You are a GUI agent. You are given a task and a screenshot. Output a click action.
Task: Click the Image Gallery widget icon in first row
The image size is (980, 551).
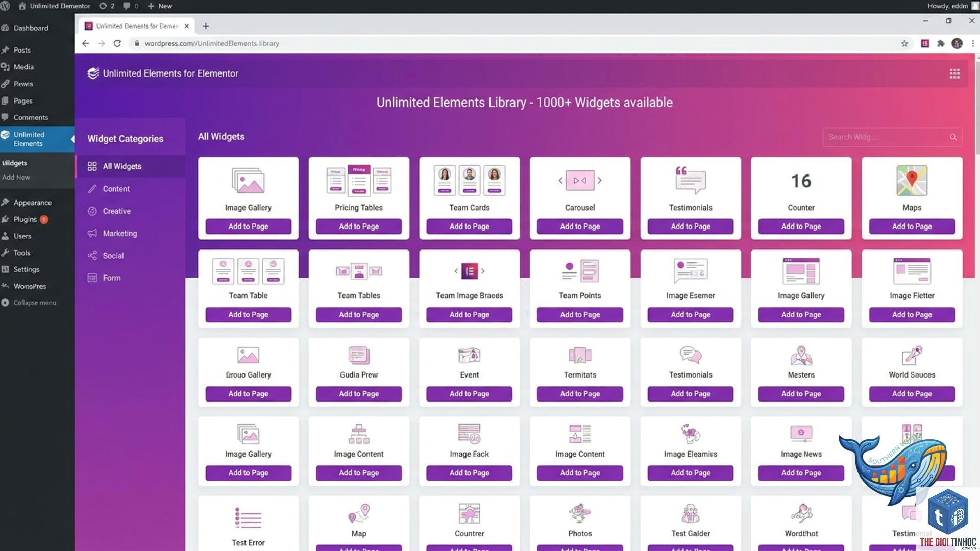[248, 181]
